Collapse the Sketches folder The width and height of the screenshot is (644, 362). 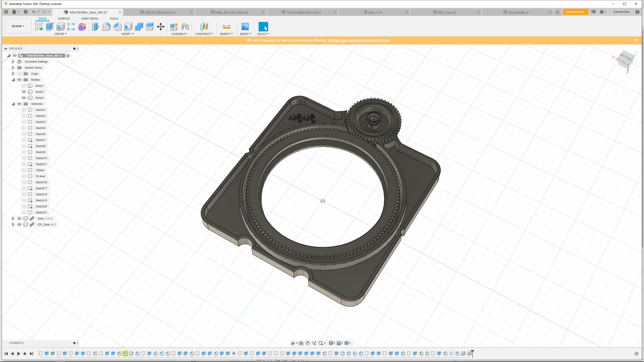(13, 104)
